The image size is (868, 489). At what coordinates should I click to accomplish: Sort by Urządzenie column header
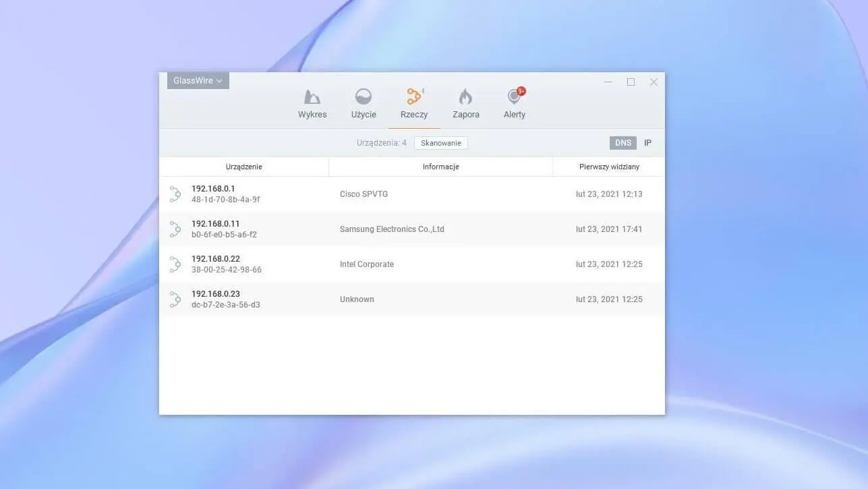[x=243, y=167]
